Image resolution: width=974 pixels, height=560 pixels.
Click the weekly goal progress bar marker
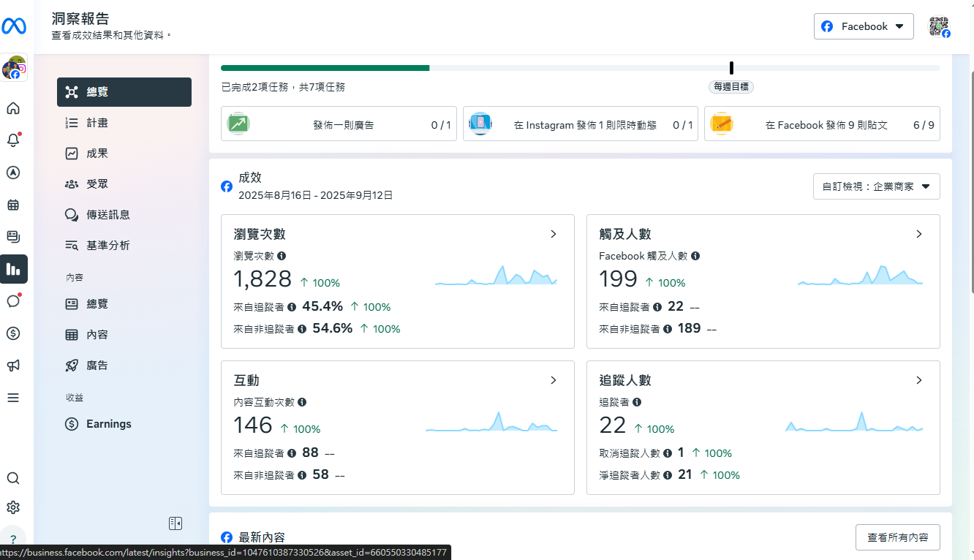731,68
